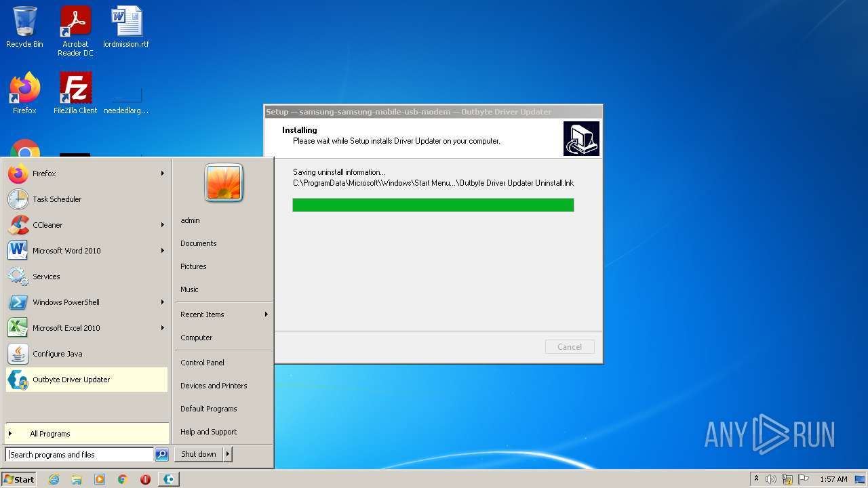Expand Microsoft Word 2010 recent files arrow
This screenshot has height=488, width=868.
(x=163, y=251)
